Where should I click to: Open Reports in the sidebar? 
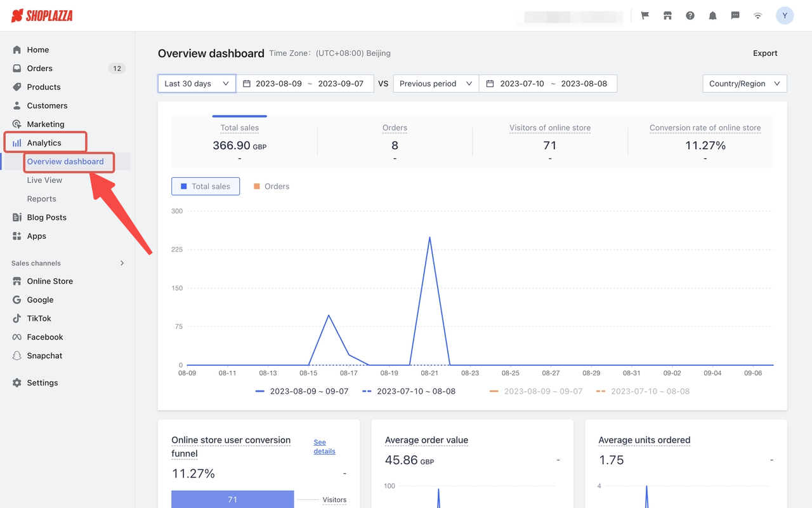pyautogui.click(x=42, y=199)
